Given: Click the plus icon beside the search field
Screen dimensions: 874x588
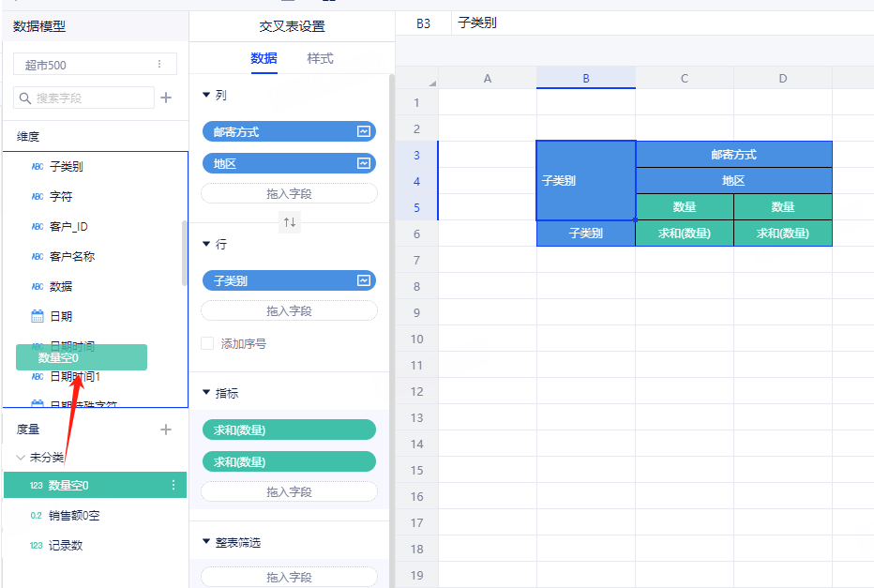Looking at the screenshot, I should pyautogui.click(x=166, y=98).
